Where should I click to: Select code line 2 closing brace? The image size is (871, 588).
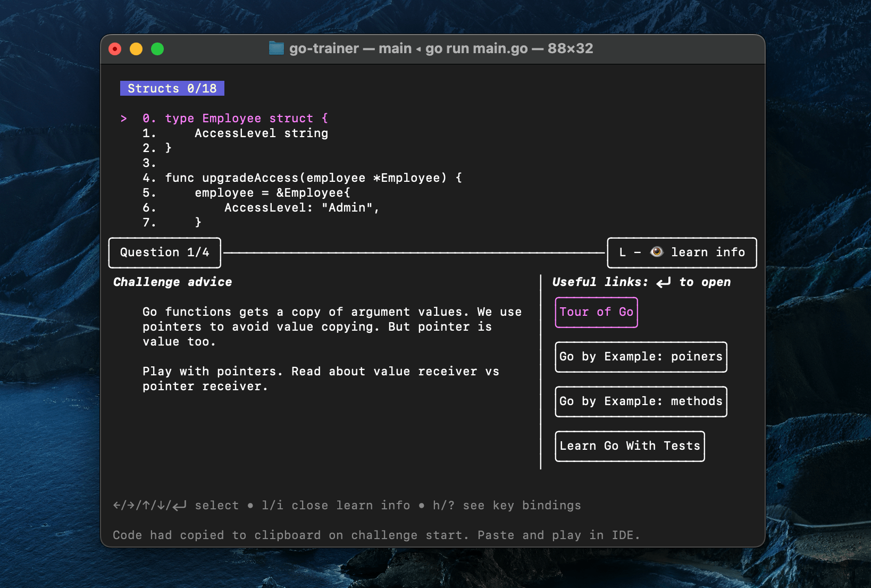click(x=157, y=148)
